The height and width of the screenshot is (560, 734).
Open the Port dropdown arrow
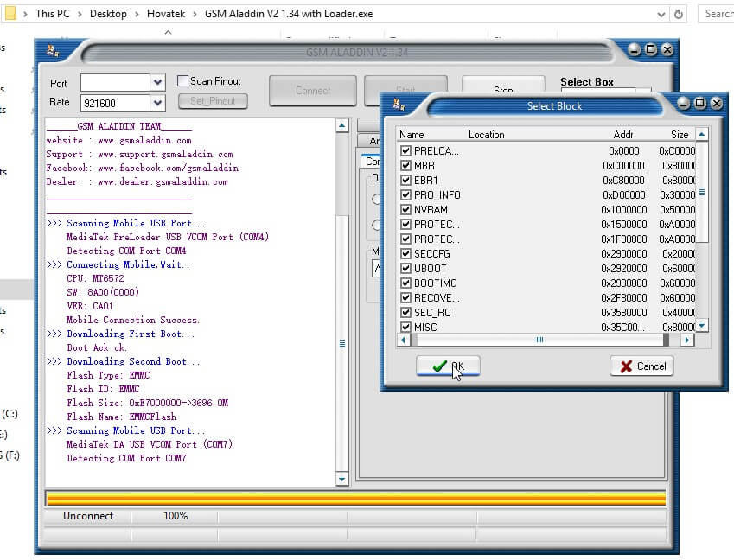click(157, 83)
